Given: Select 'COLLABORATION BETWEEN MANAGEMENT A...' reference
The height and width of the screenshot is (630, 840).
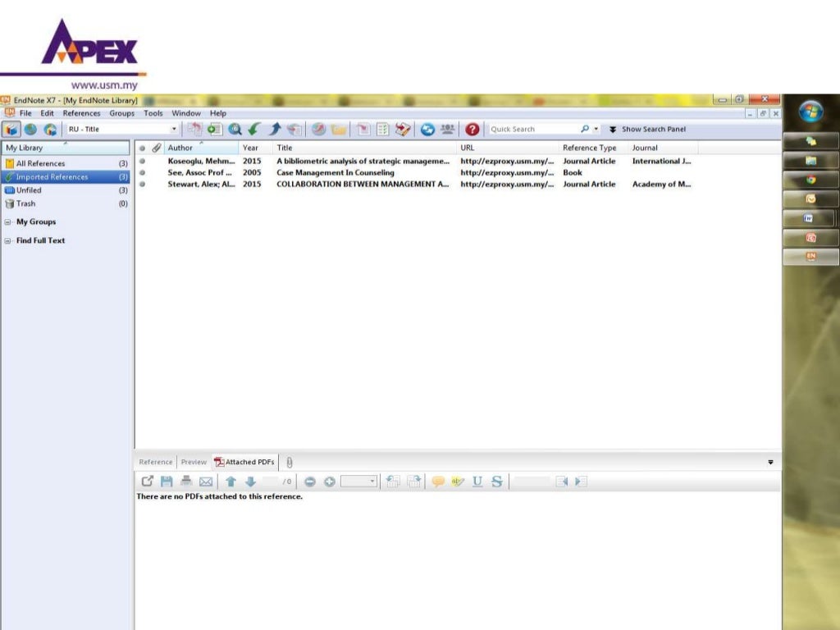Looking at the screenshot, I should [363, 184].
